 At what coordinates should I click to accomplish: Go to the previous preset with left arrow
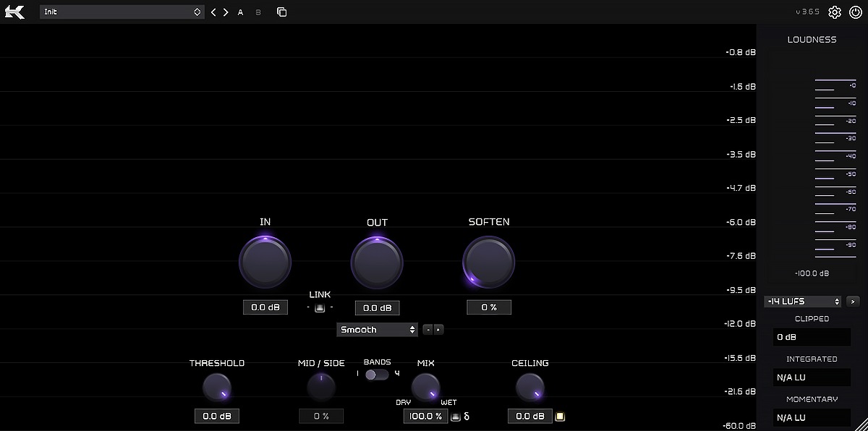(213, 12)
